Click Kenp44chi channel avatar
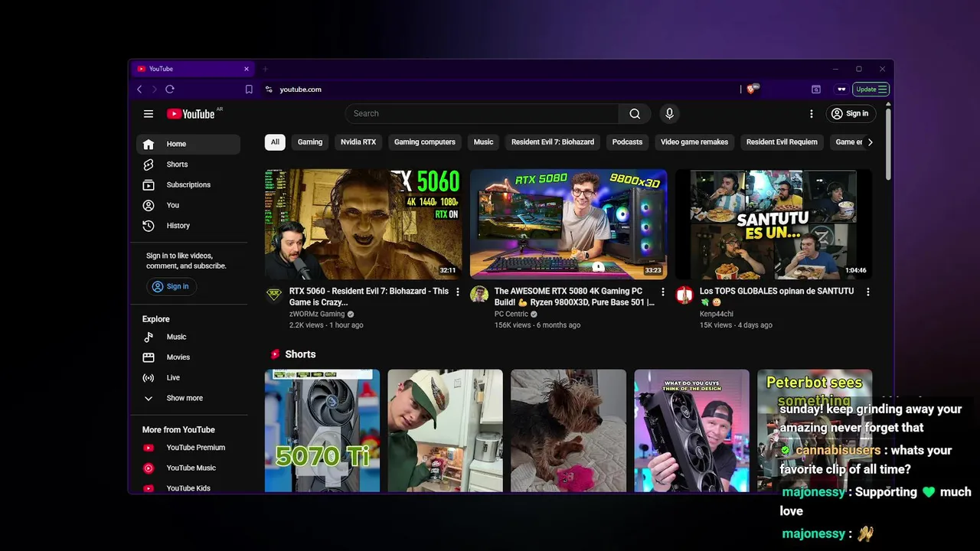This screenshot has height=551, width=980. 684,295
